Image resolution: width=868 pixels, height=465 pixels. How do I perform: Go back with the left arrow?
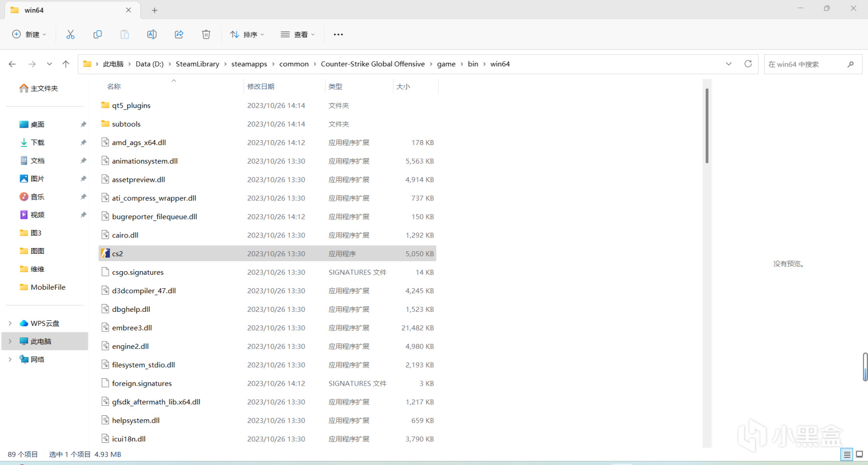coord(13,64)
